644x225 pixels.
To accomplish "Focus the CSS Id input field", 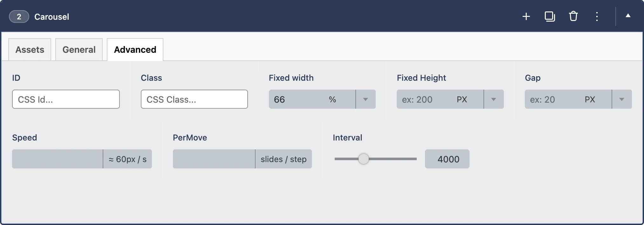I will point(66,99).
